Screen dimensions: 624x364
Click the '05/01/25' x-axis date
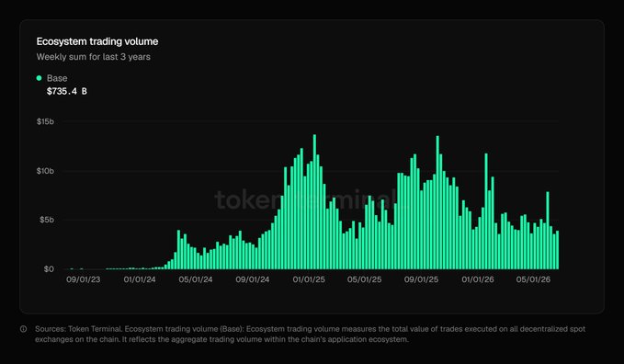pos(364,279)
